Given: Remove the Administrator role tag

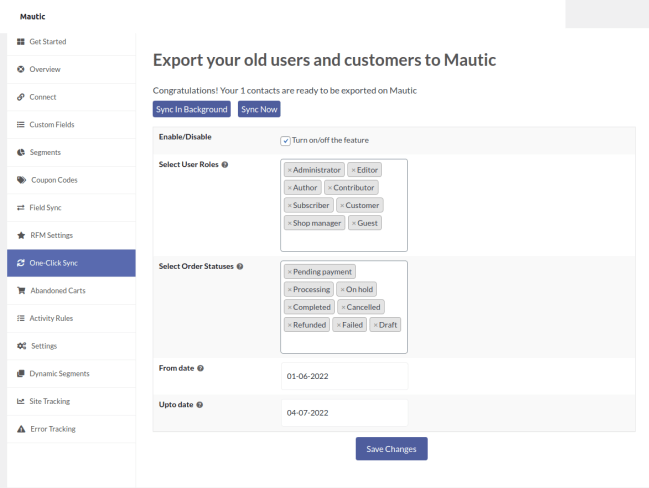Looking at the screenshot, I should (x=290, y=170).
